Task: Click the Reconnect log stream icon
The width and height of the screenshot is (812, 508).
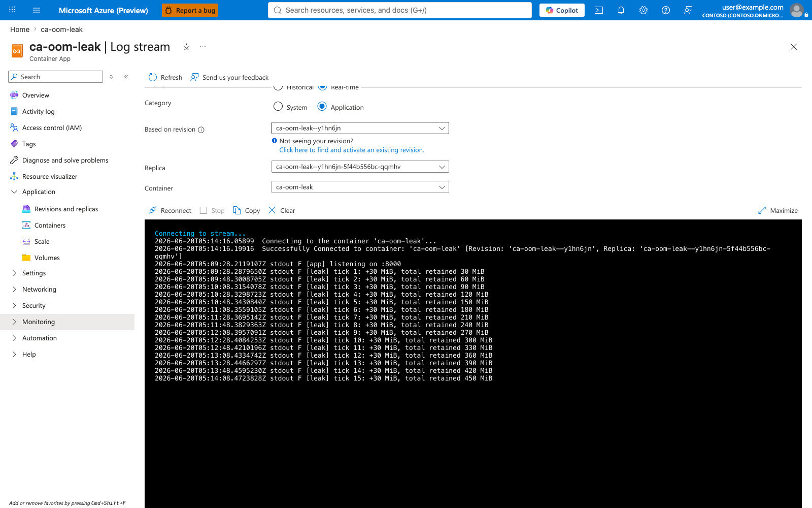Action: (152, 210)
